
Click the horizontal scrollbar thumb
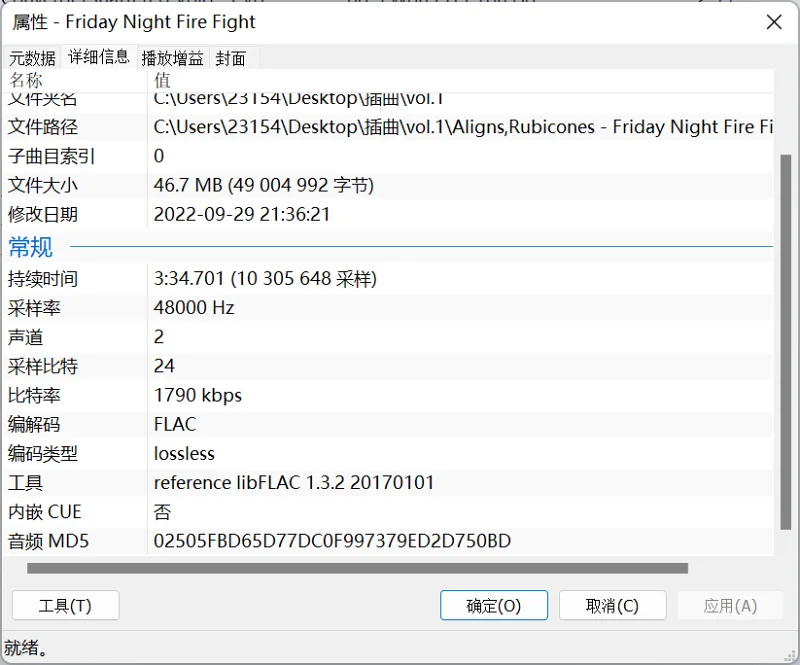click(x=357, y=568)
